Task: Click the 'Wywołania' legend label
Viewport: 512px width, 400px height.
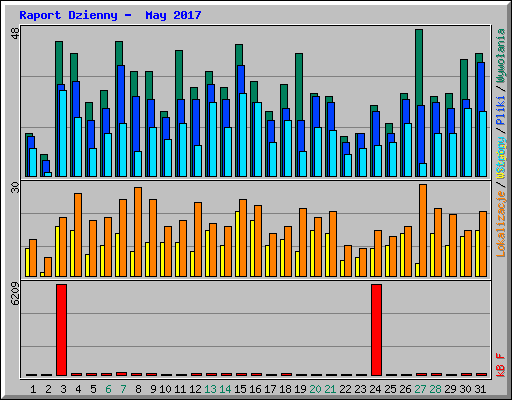Action: (500, 56)
